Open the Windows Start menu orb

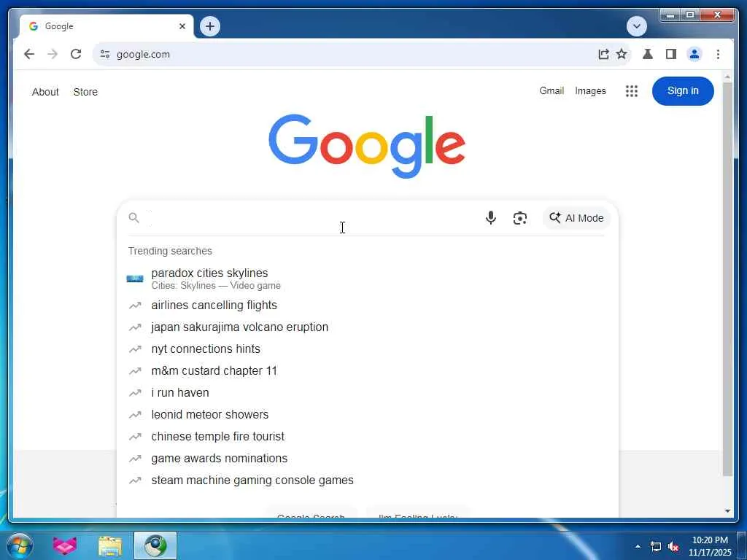tap(19, 545)
